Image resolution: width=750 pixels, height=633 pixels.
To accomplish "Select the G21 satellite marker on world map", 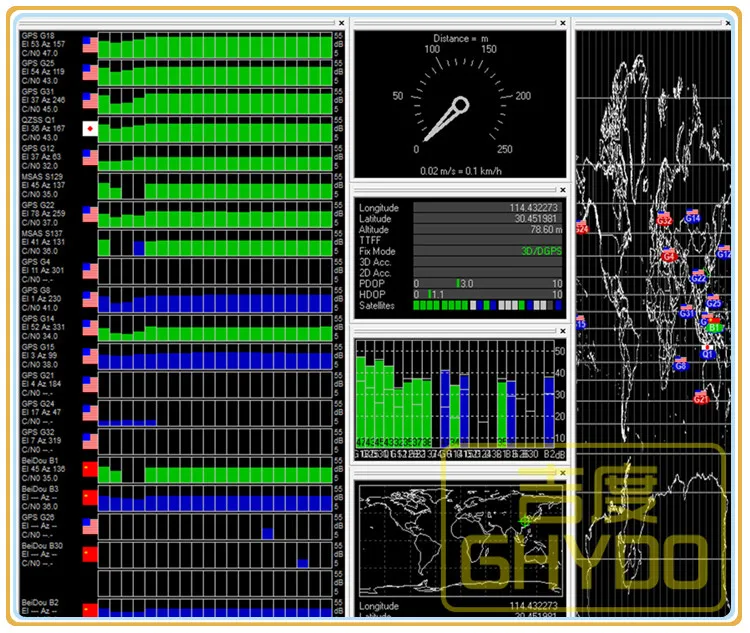I will [701, 398].
